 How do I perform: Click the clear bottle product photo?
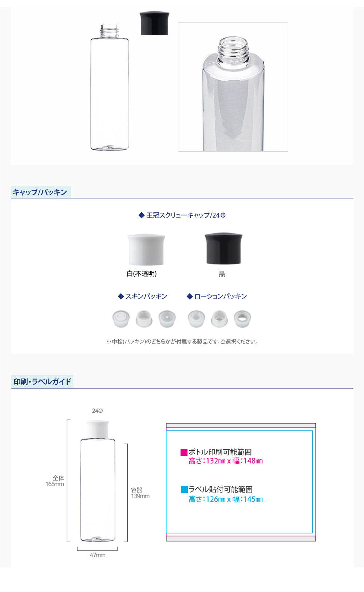point(109,87)
